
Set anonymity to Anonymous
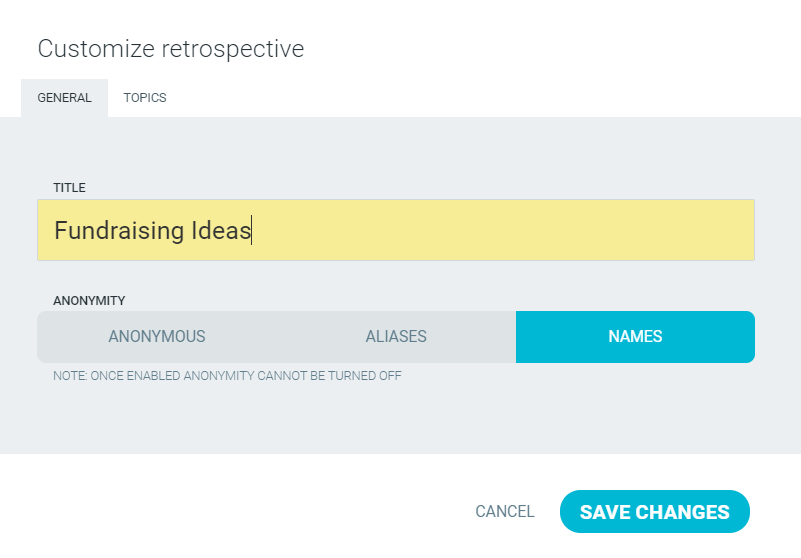[x=157, y=337]
